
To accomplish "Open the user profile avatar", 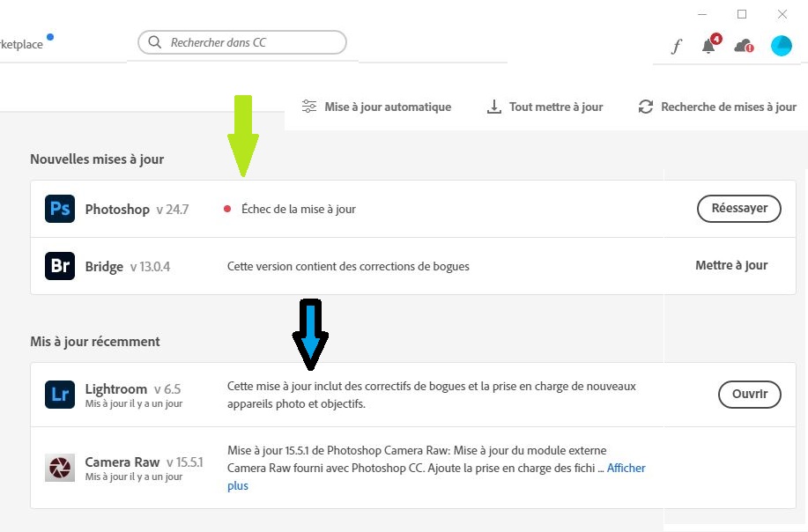I will pos(782,46).
